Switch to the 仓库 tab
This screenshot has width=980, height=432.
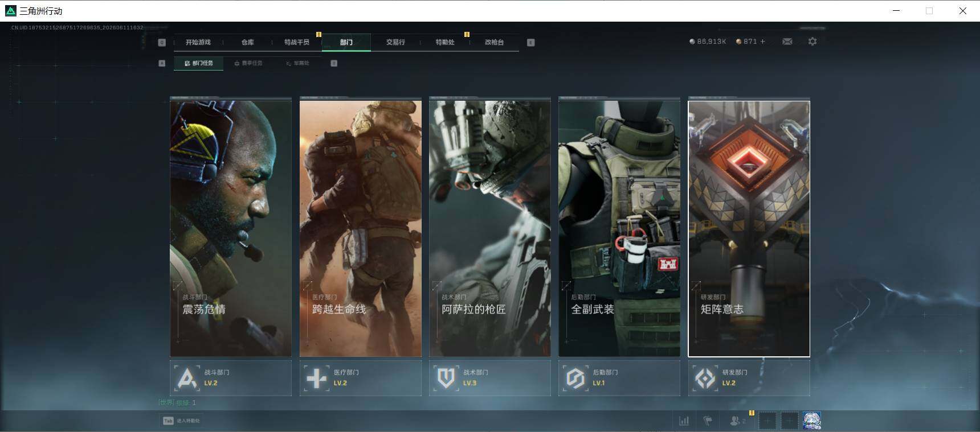pyautogui.click(x=247, y=42)
